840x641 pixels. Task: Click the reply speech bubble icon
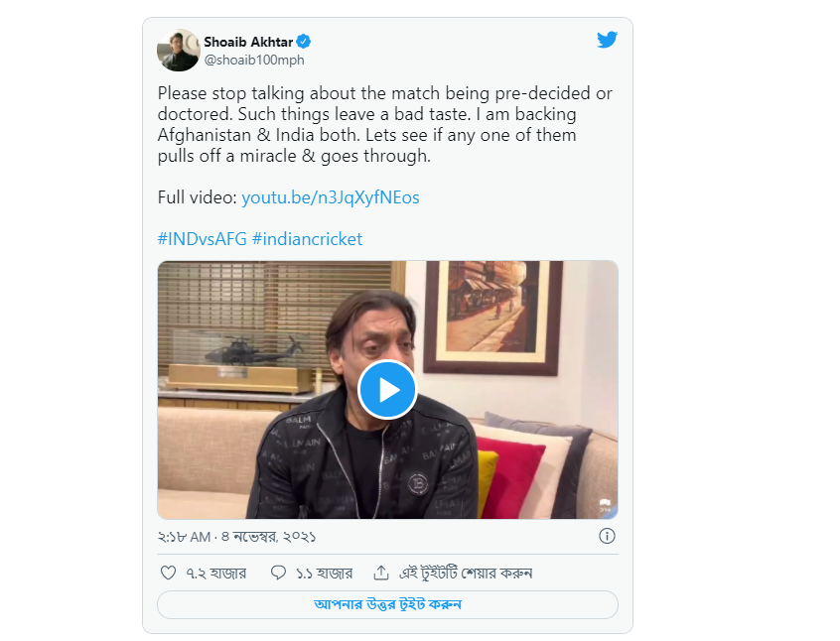[279, 573]
